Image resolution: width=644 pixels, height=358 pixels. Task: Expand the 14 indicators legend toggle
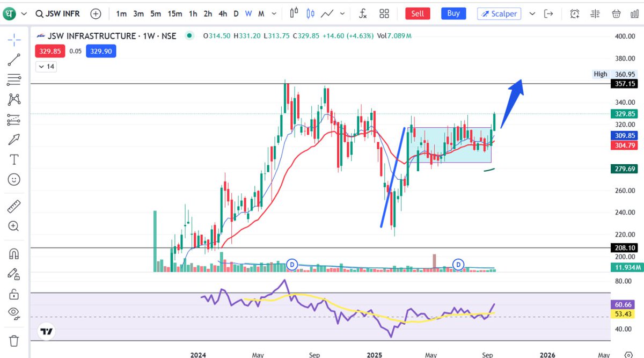[46, 67]
